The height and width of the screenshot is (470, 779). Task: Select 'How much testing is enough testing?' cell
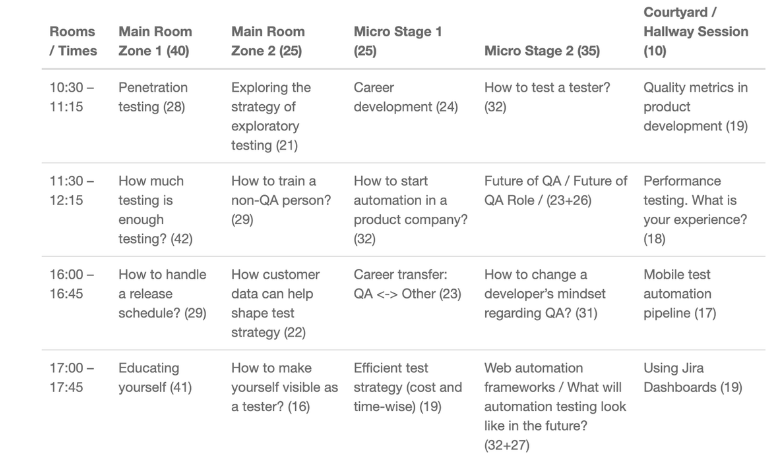click(156, 210)
